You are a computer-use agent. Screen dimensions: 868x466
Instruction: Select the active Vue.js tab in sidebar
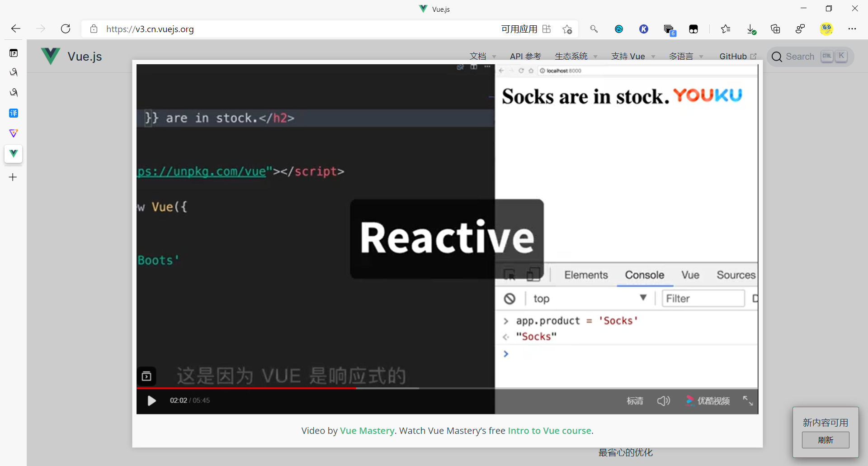pyautogui.click(x=14, y=154)
